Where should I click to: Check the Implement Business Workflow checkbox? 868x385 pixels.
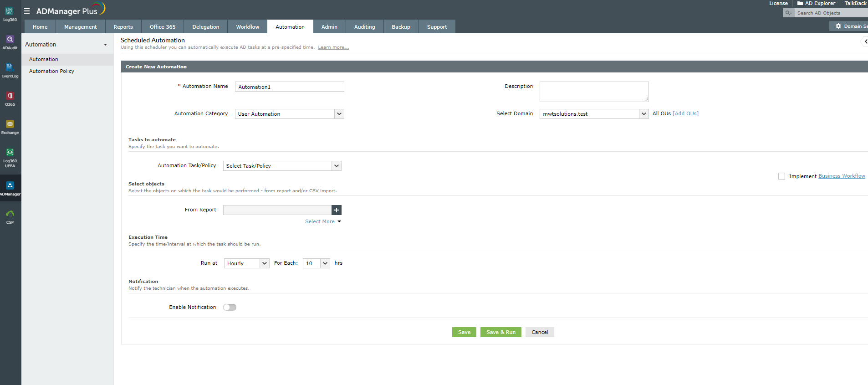point(781,176)
